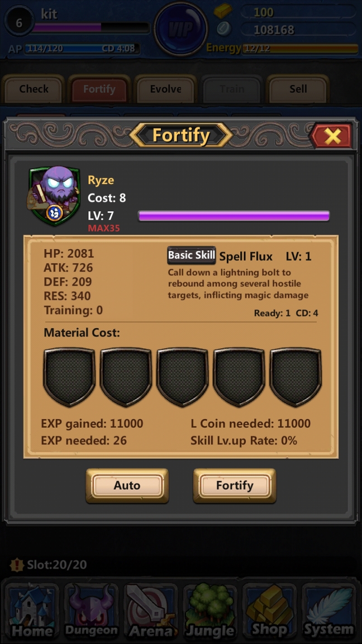Select the third empty material shield slot
The height and width of the screenshot is (644, 362).
(183, 377)
